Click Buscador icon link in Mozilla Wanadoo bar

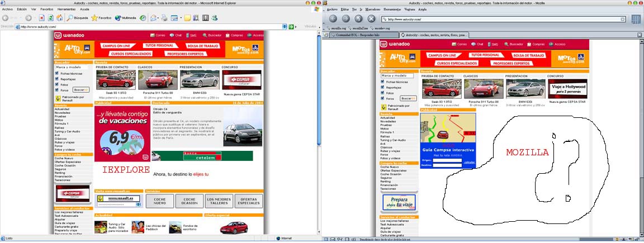click(x=513, y=44)
